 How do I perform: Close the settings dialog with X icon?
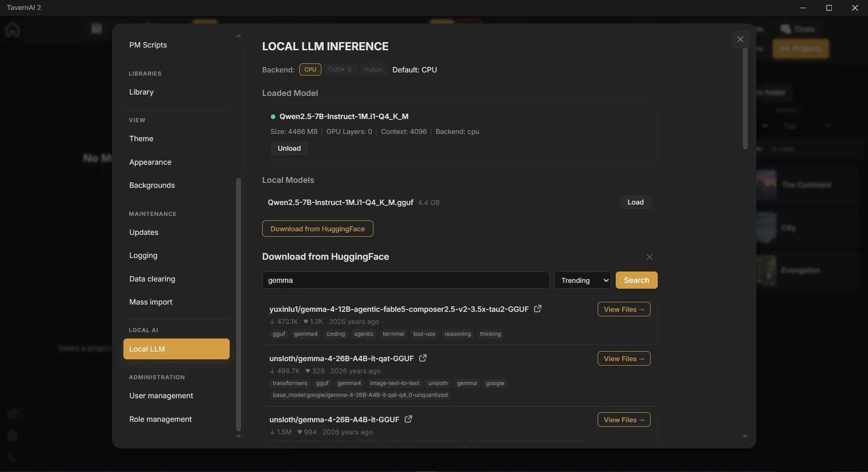(740, 39)
